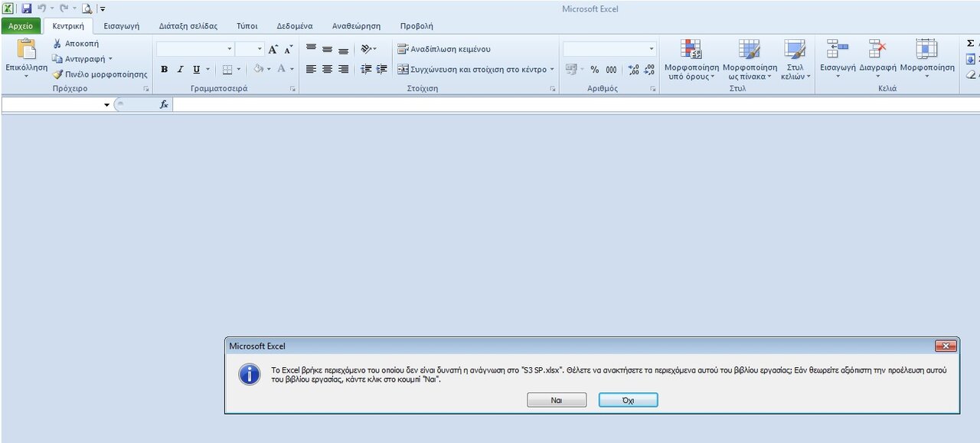Image resolution: width=980 pixels, height=443 pixels.
Task: Open the number format combo box
Action: tap(609, 49)
